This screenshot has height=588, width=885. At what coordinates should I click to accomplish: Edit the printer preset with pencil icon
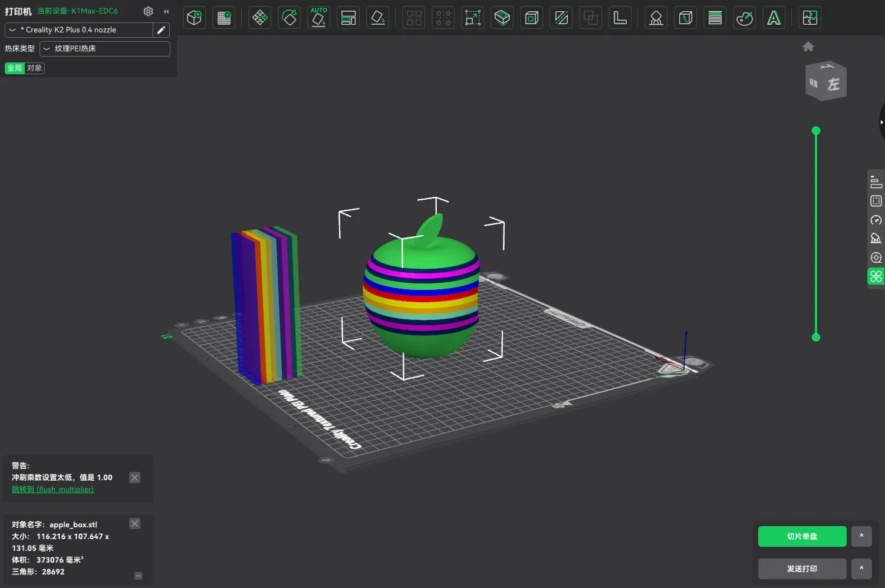161,30
